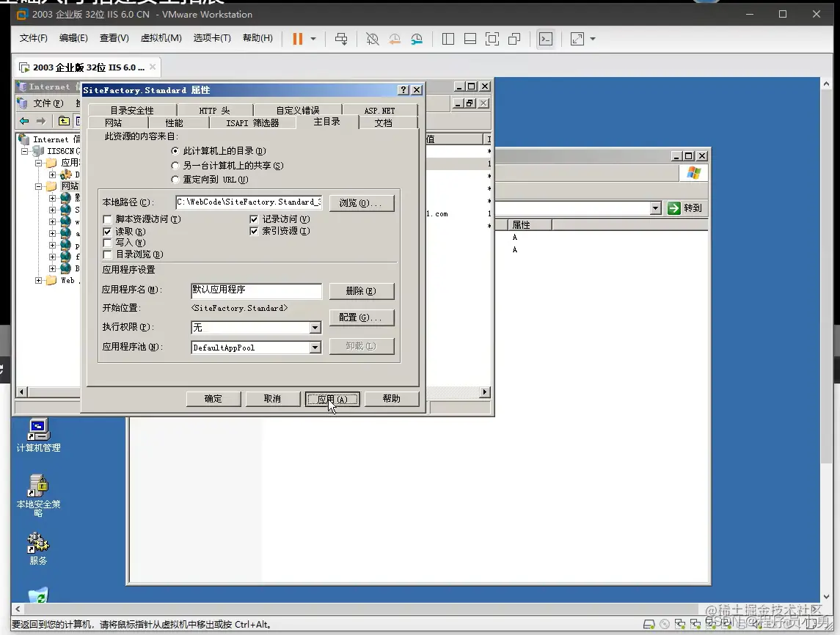Click the 浏览(O)... button
Screen dimensions: 840x635
coord(362,203)
